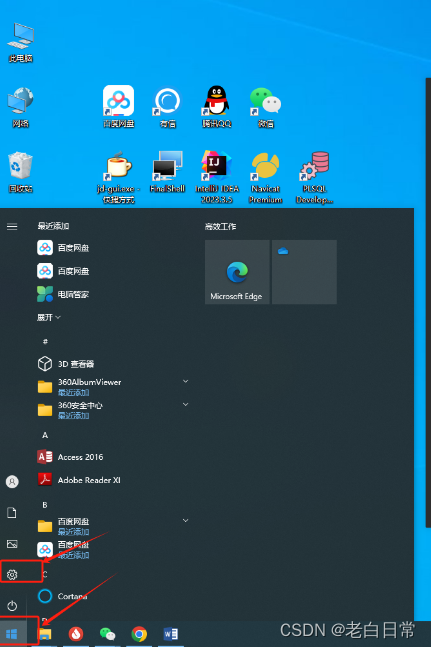Expand the 百度网盘 folder under B
Viewport: 431px width, 649px height.
point(113,526)
